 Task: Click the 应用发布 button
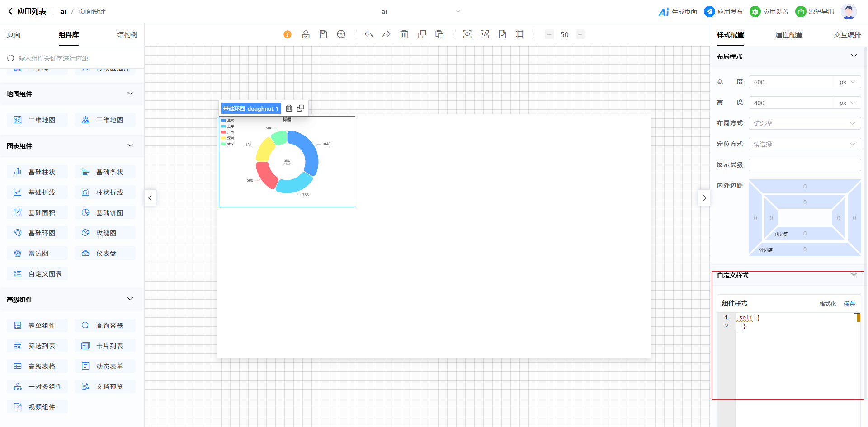coord(723,12)
